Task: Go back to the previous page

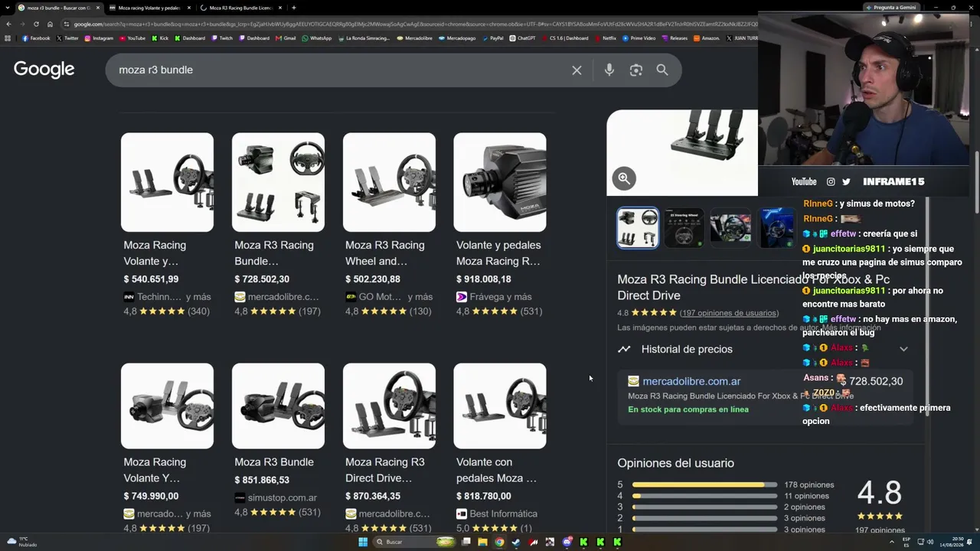Action: tap(8, 24)
